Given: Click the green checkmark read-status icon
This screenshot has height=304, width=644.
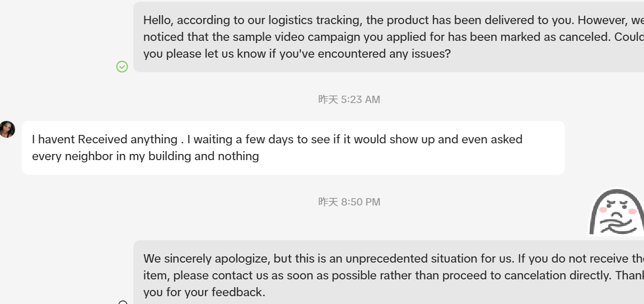Looking at the screenshot, I should (x=122, y=67).
